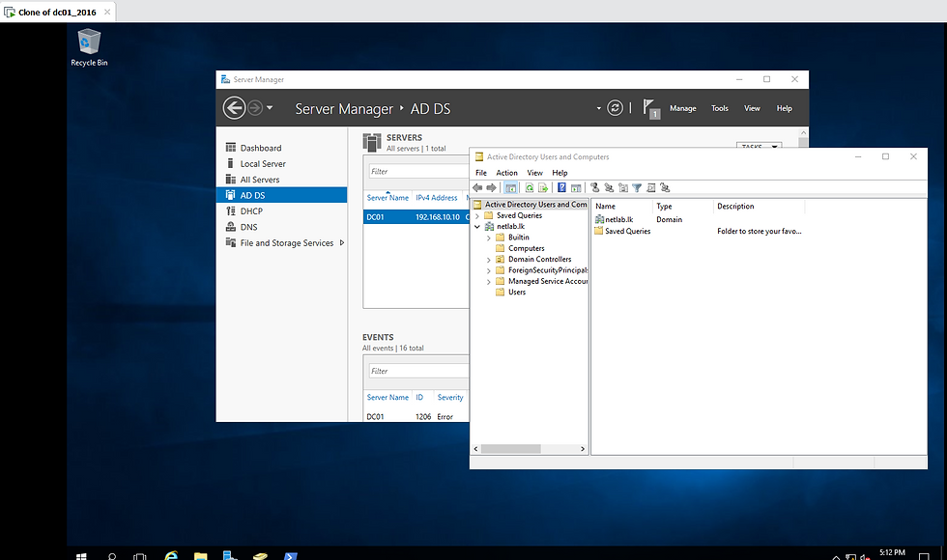Select the Computers container in tree
The height and width of the screenshot is (560, 947).
tap(526, 249)
